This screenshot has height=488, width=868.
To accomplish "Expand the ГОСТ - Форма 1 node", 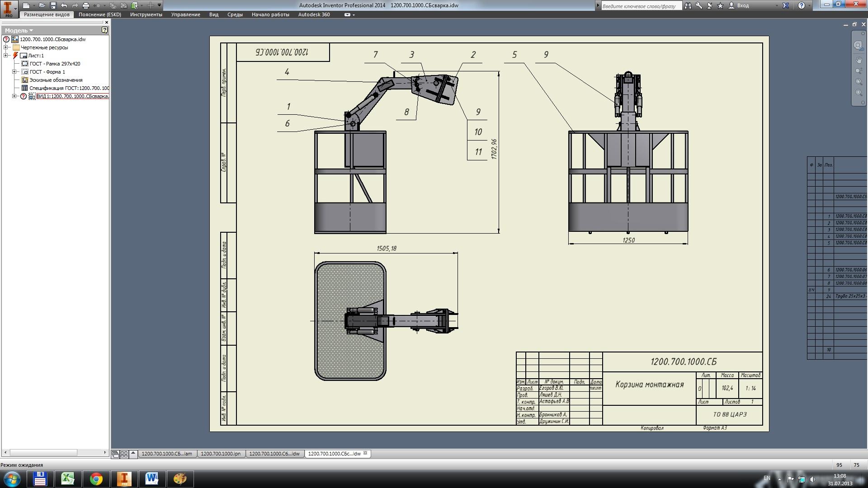I will tap(14, 72).
